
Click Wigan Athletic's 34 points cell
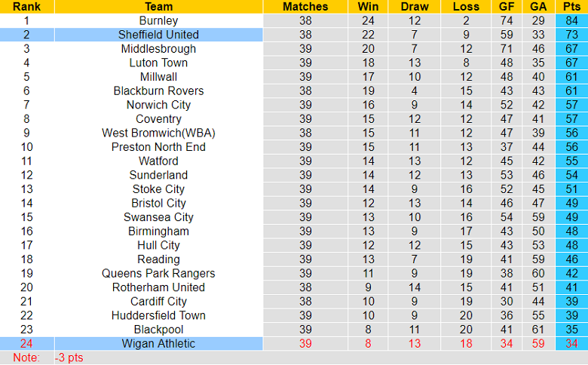pyautogui.click(x=571, y=344)
